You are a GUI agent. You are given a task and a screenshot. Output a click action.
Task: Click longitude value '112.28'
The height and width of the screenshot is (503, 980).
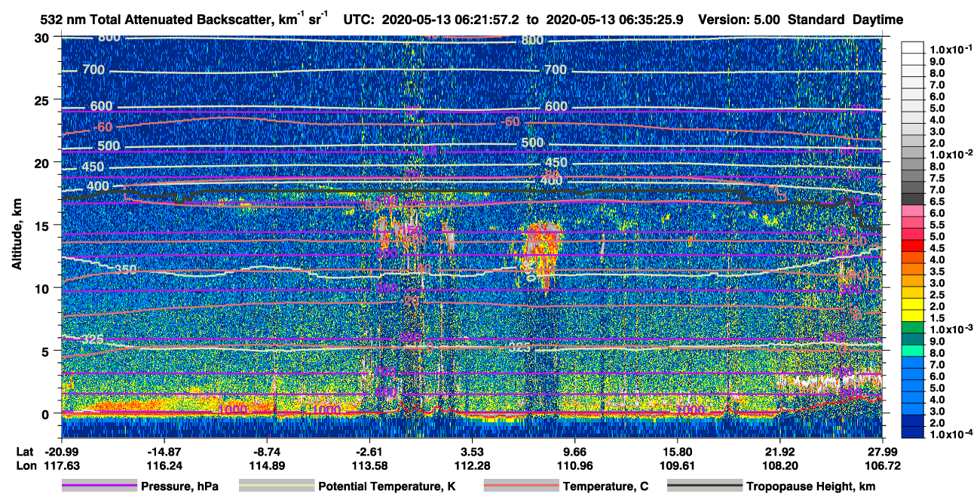(x=472, y=465)
